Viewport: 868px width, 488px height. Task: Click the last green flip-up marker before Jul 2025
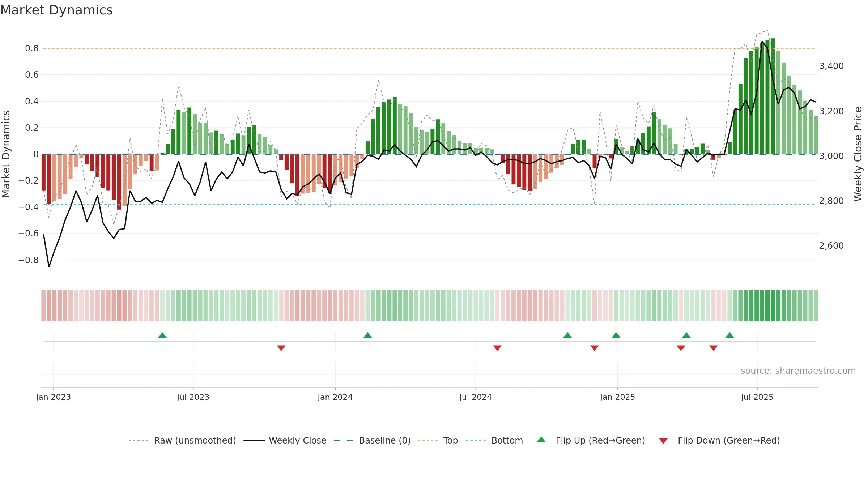pos(730,335)
